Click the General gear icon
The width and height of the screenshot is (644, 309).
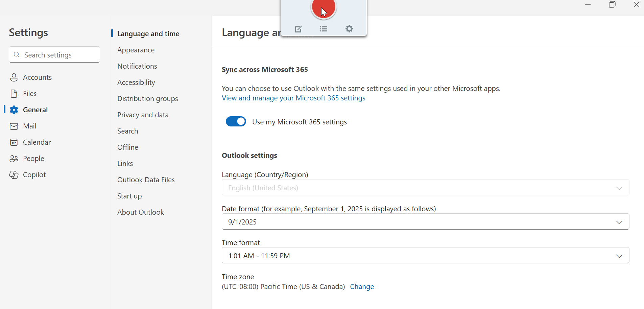coord(14,110)
